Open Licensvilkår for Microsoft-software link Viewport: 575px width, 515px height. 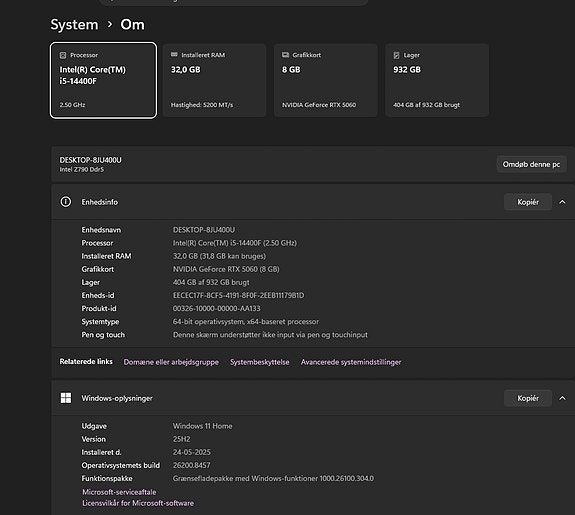coord(138,503)
